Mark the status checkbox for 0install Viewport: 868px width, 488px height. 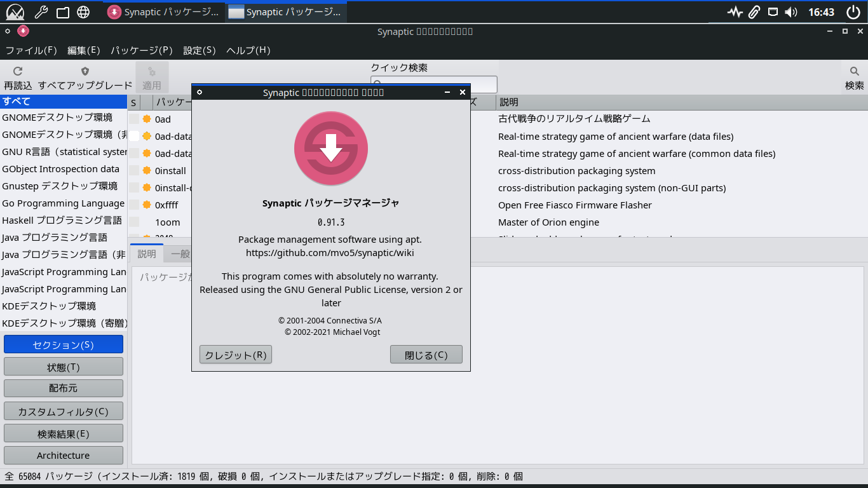click(134, 170)
